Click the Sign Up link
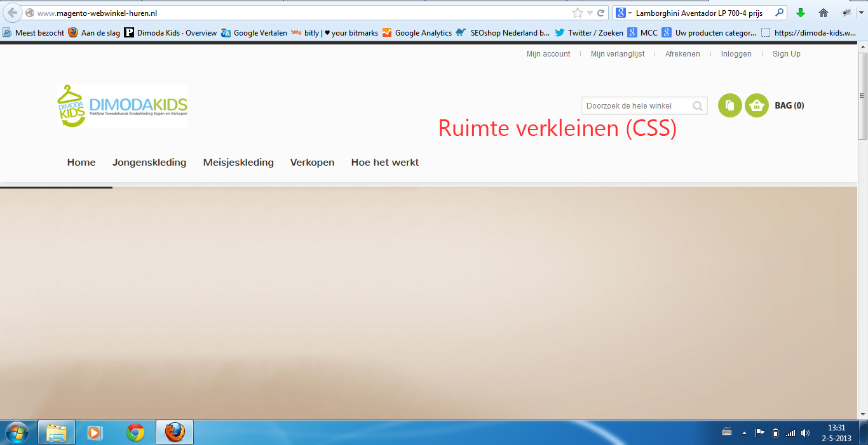 point(787,54)
